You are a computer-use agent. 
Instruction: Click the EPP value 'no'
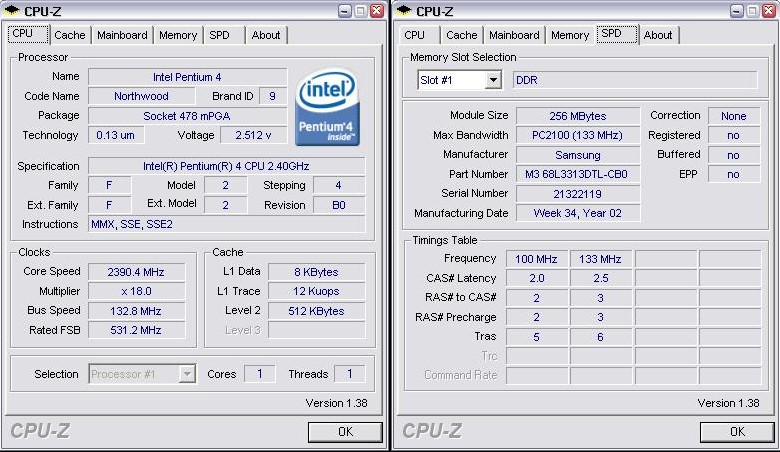click(x=734, y=174)
